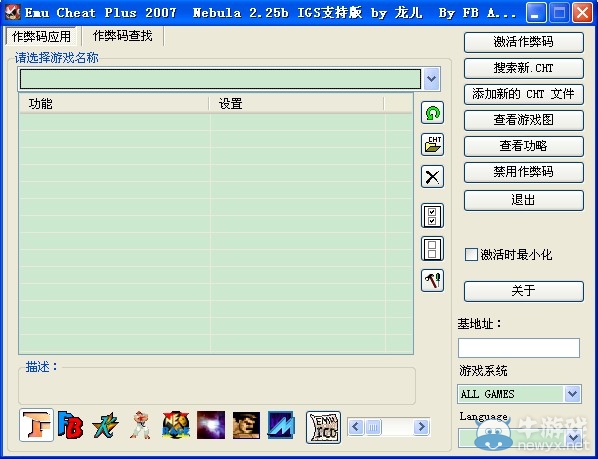The width and height of the screenshot is (598, 459).
Task: Click the deselect-all empty boxes icon
Action: 432,249
